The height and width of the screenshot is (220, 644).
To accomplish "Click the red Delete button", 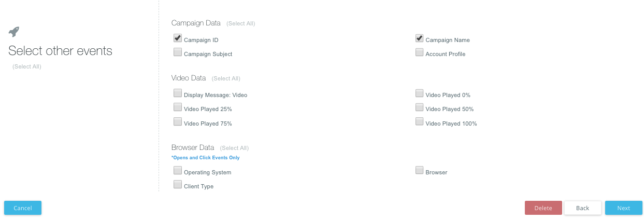I will click(543, 208).
